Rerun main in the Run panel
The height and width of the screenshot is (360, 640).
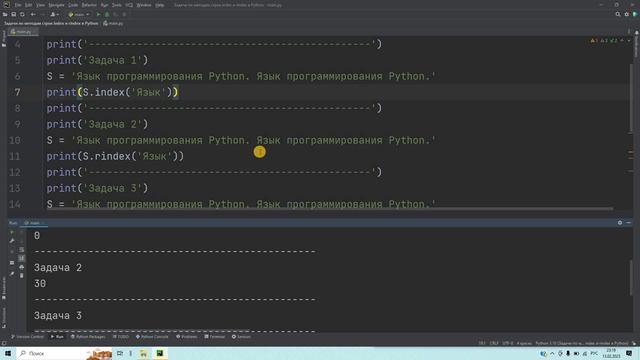tap(12, 232)
